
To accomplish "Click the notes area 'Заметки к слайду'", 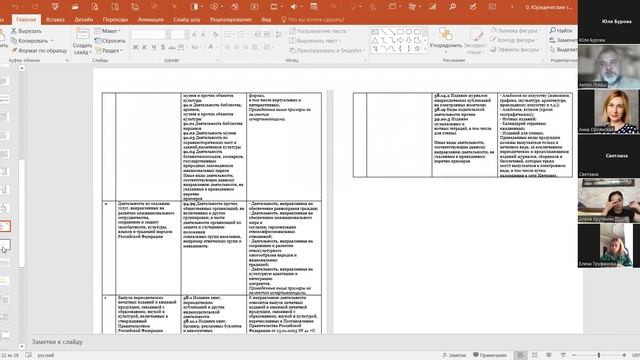I will 57,342.
